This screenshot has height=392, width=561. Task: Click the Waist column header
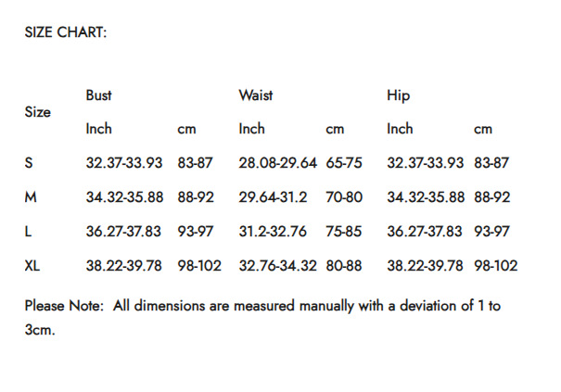coord(256,95)
